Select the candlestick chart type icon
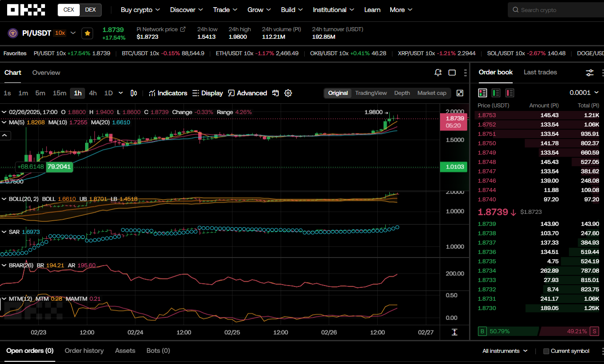The height and width of the screenshot is (364, 604). (x=134, y=93)
